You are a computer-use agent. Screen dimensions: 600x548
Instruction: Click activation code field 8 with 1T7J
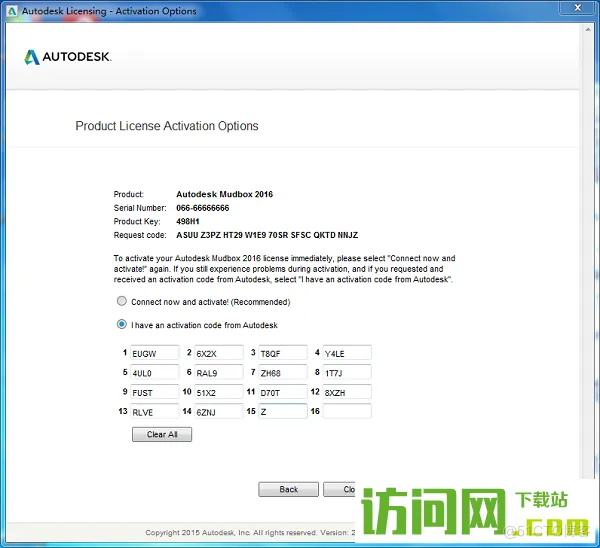pos(347,372)
